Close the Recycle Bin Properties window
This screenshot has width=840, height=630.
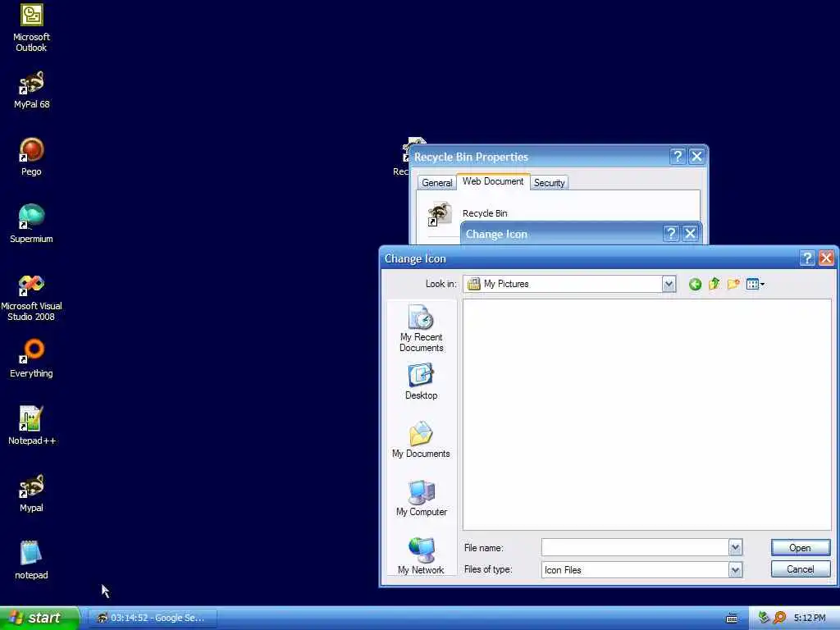coord(696,157)
